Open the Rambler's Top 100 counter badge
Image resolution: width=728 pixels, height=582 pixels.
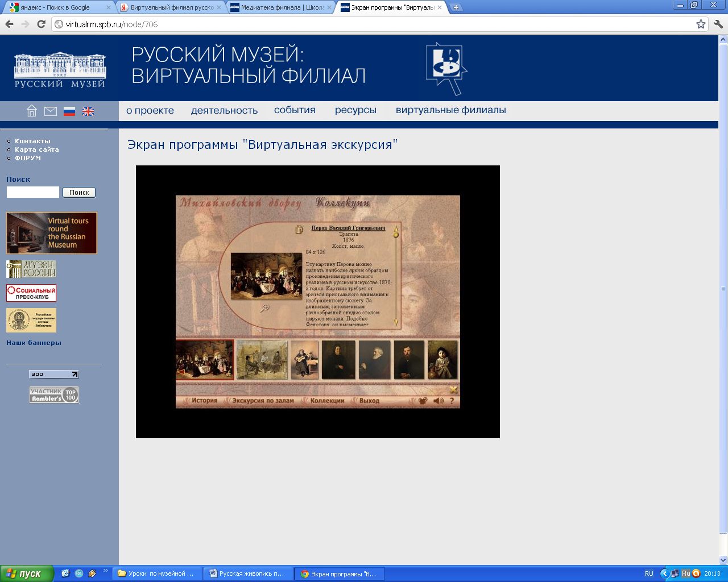(54, 394)
